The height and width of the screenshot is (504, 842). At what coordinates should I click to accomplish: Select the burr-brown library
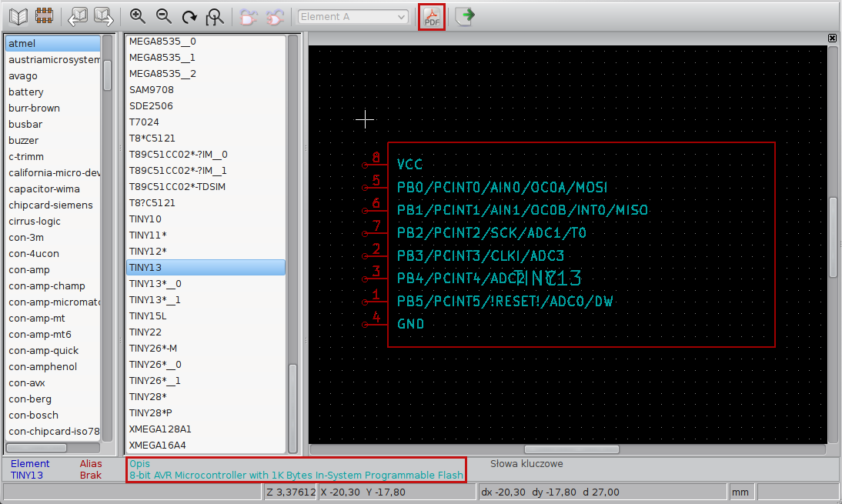(52, 108)
